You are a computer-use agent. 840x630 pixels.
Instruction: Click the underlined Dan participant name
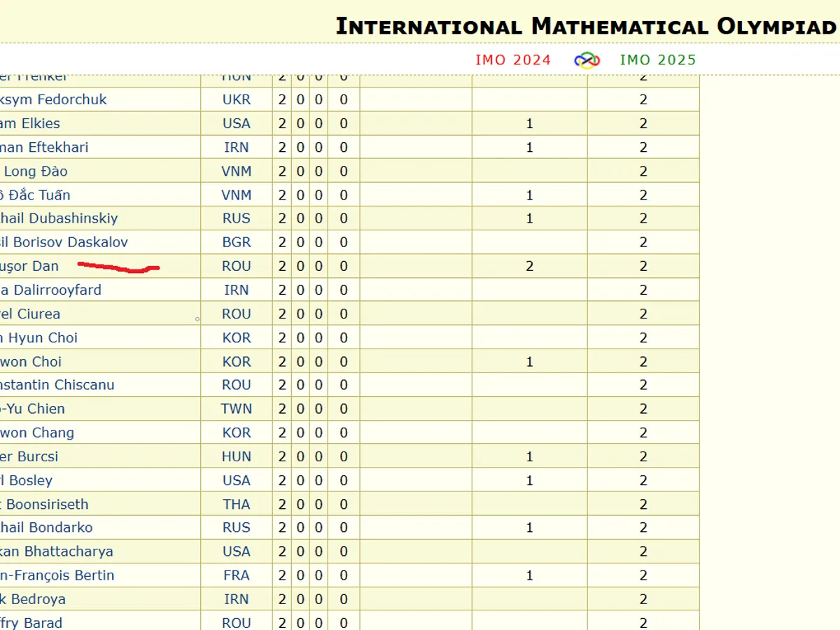[x=29, y=266]
